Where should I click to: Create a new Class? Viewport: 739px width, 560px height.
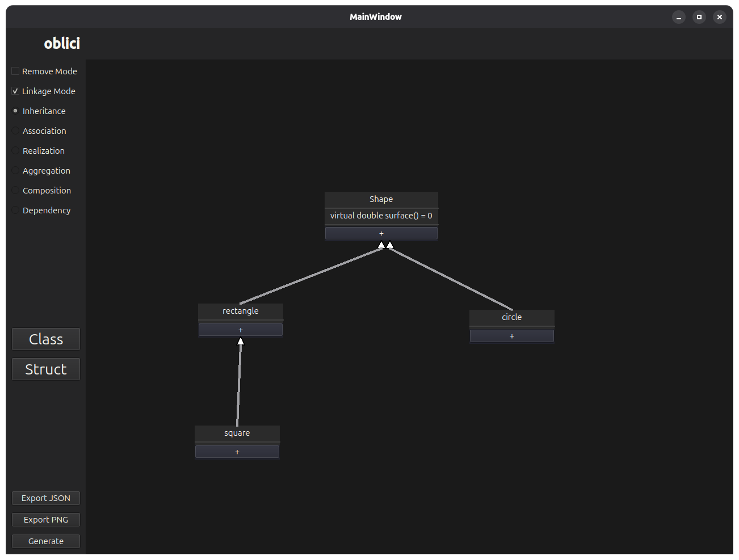click(45, 339)
